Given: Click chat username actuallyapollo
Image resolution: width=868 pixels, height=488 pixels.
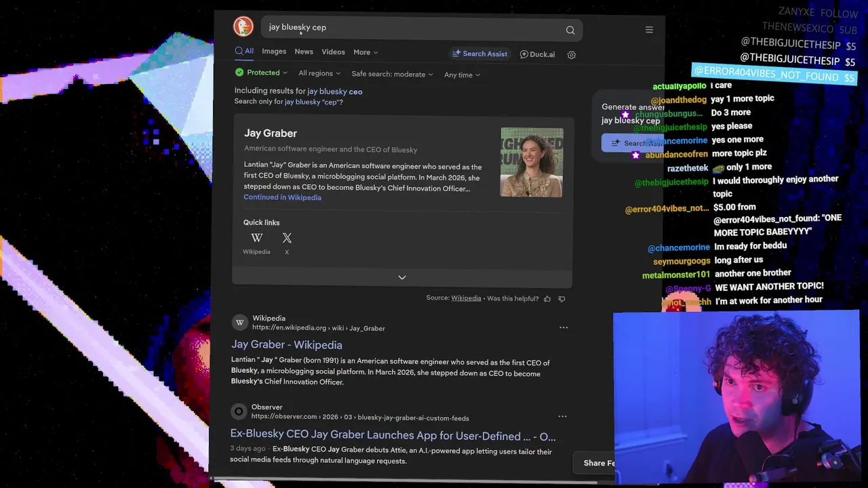Looking at the screenshot, I should pyautogui.click(x=679, y=87).
